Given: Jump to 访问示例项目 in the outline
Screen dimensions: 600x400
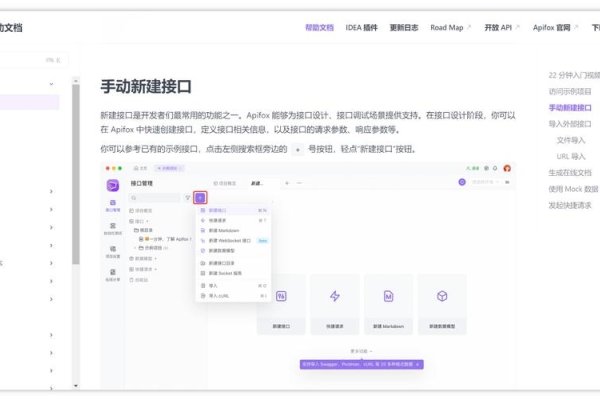Looking at the screenshot, I should coord(570,91).
